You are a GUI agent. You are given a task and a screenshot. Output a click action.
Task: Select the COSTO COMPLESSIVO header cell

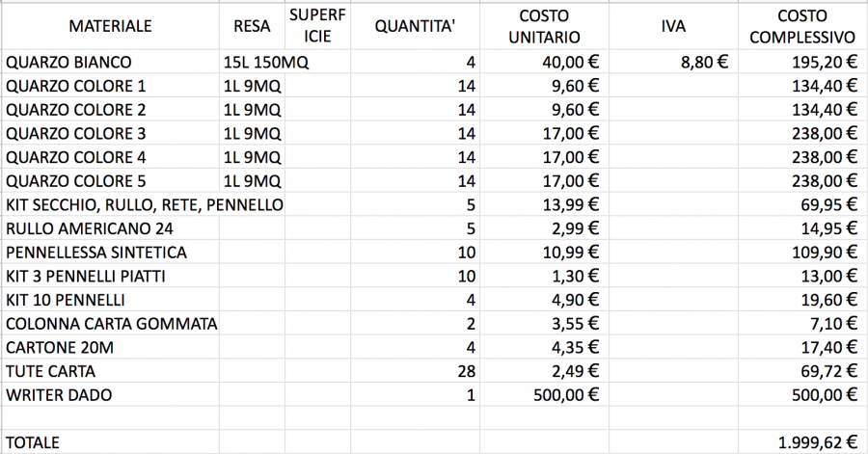pos(802,26)
